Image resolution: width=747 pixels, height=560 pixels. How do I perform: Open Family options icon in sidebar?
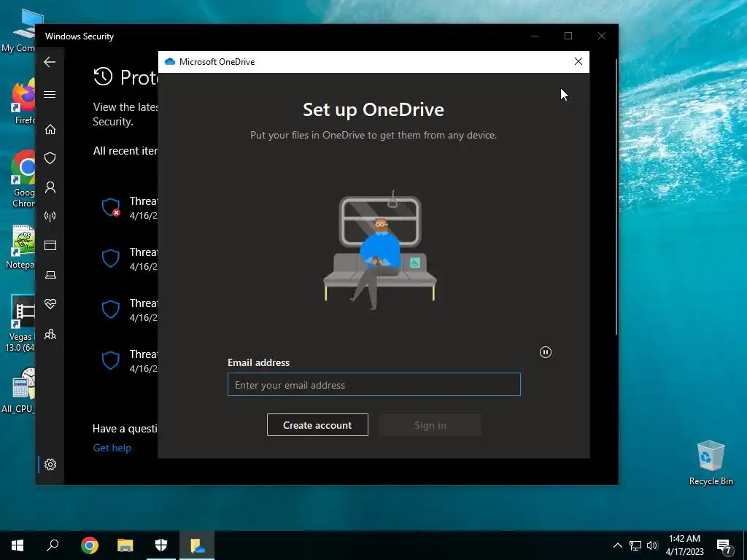tap(50, 334)
